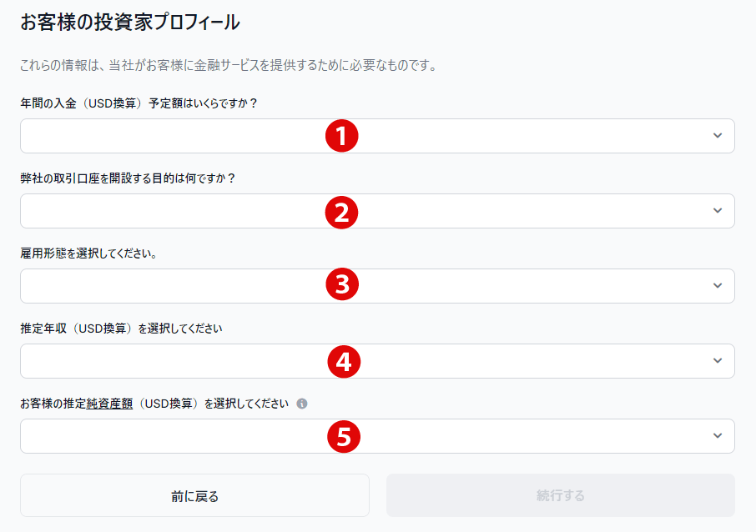The image size is (756, 532).
Task: Click chevron arrow of 推定年収 field
Action: [x=718, y=361]
